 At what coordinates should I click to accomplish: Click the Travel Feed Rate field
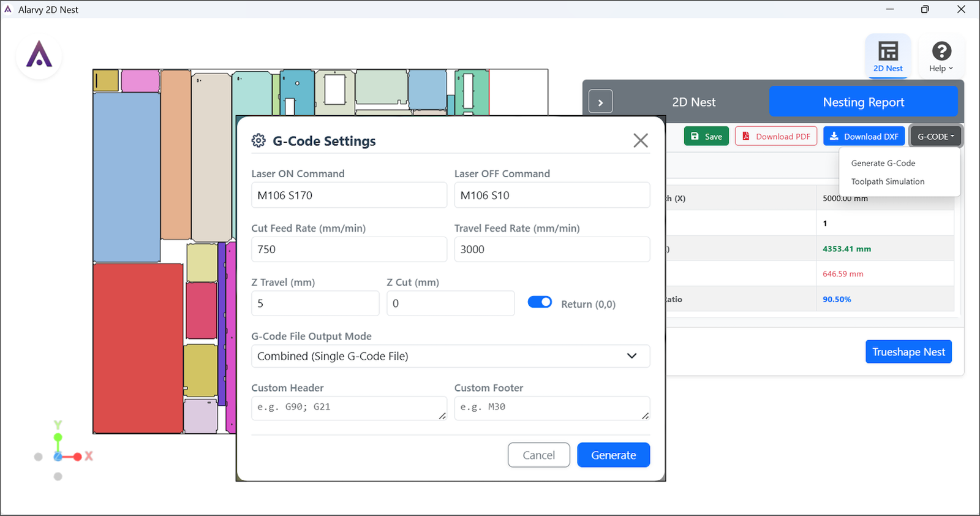tap(552, 249)
